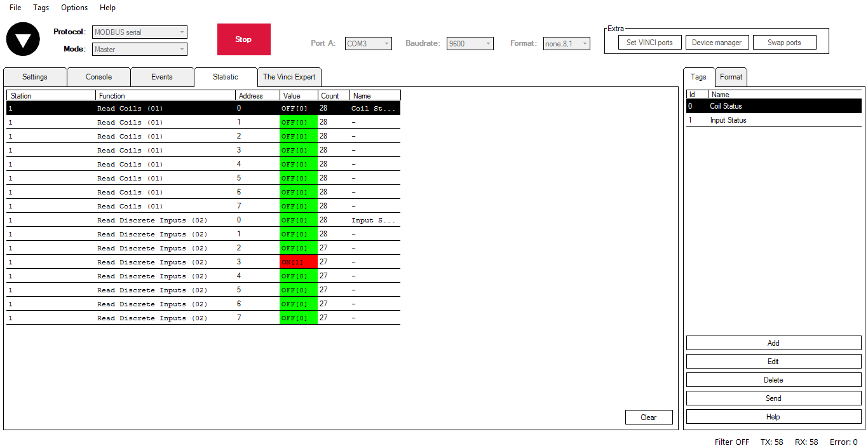Viewport: 868px width, 448px height.
Task: Click the Count column header
Action: tap(334, 95)
